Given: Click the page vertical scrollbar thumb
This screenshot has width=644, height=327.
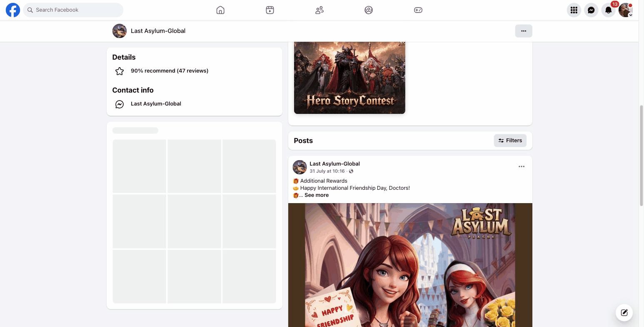Looking at the screenshot, I should point(641,155).
